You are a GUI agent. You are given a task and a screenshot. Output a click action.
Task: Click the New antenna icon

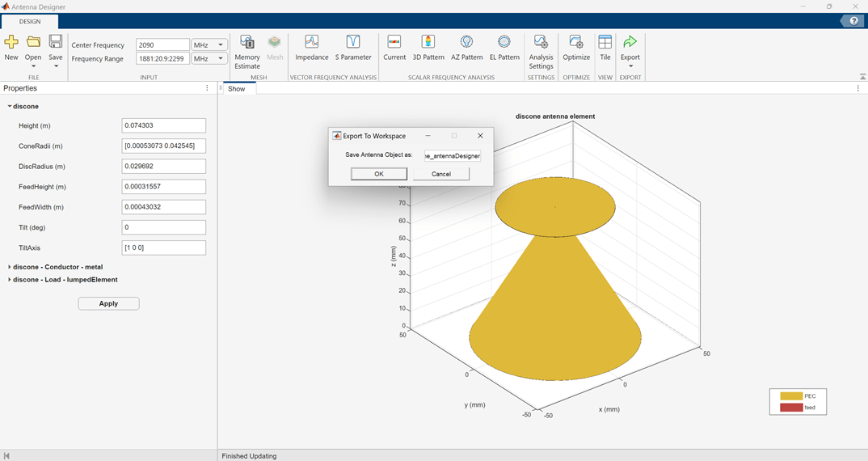(11, 47)
